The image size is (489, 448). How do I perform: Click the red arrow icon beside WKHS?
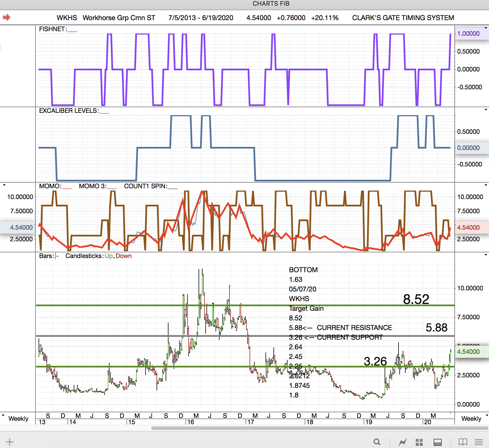(7, 18)
